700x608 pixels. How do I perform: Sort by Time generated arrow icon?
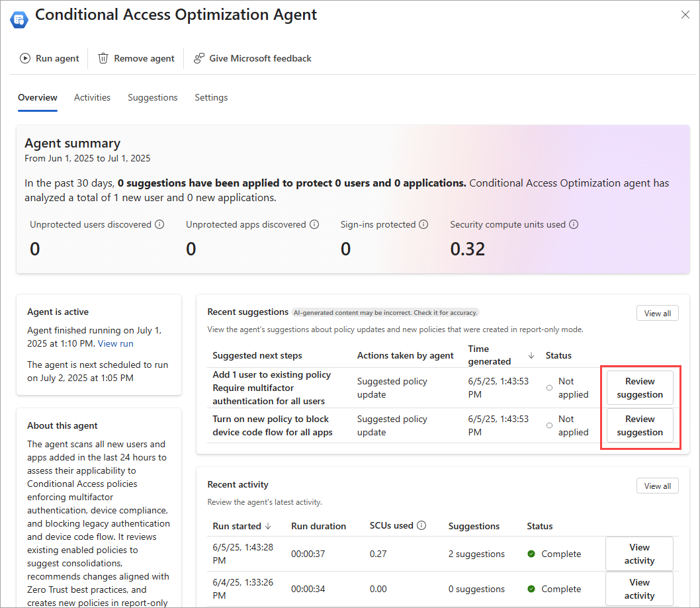point(531,355)
